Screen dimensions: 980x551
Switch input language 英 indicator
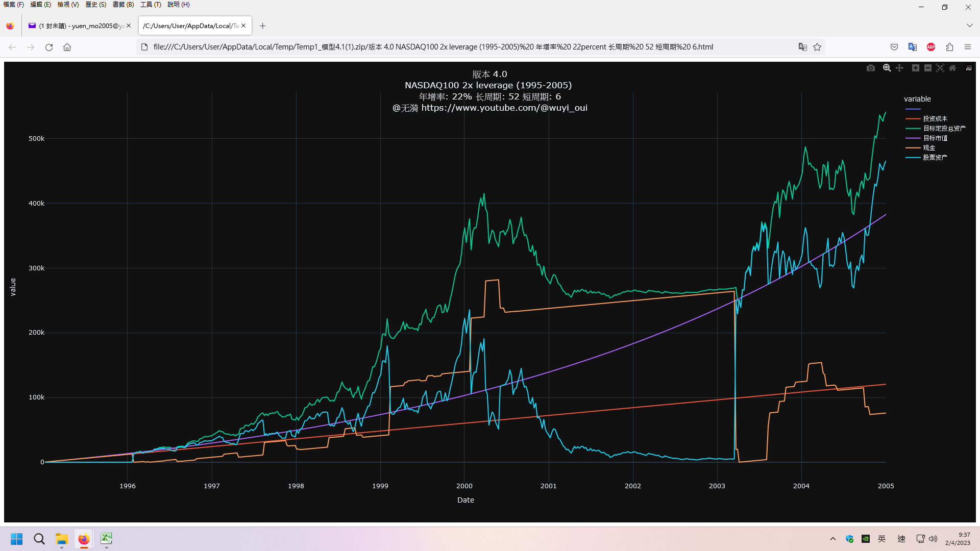(882, 539)
